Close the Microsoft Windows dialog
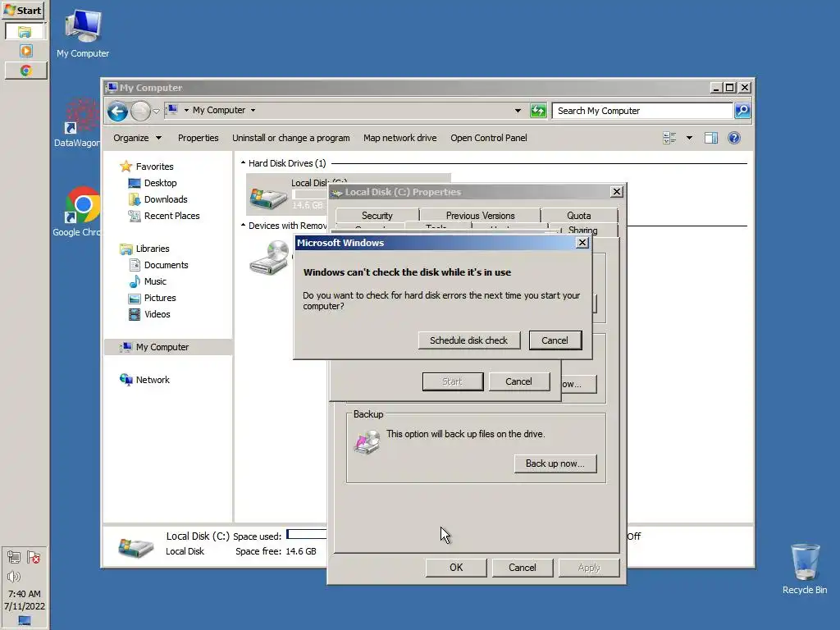The image size is (840, 630). pyautogui.click(x=582, y=243)
